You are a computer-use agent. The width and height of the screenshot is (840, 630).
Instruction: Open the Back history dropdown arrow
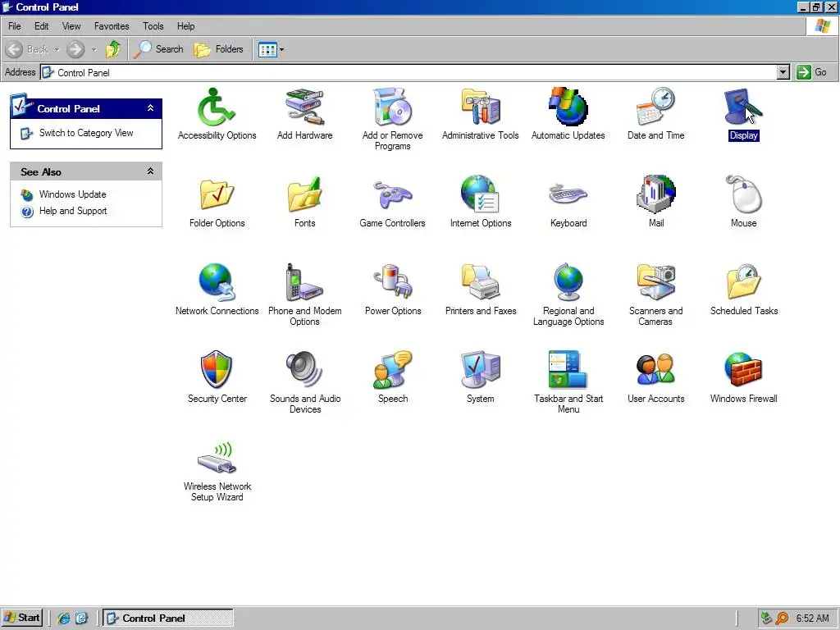(57, 50)
